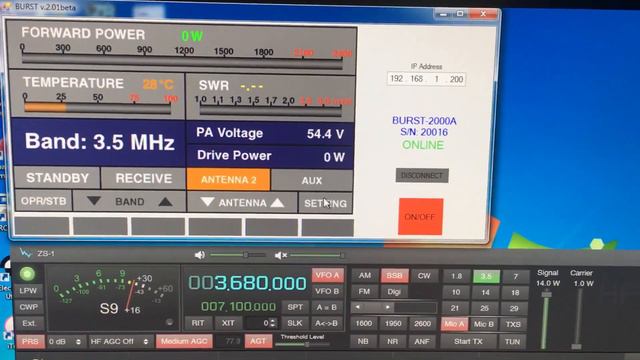The image size is (640, 360).
Task: Select the 14 MHz band button
Action: click(x=485, y=292)
